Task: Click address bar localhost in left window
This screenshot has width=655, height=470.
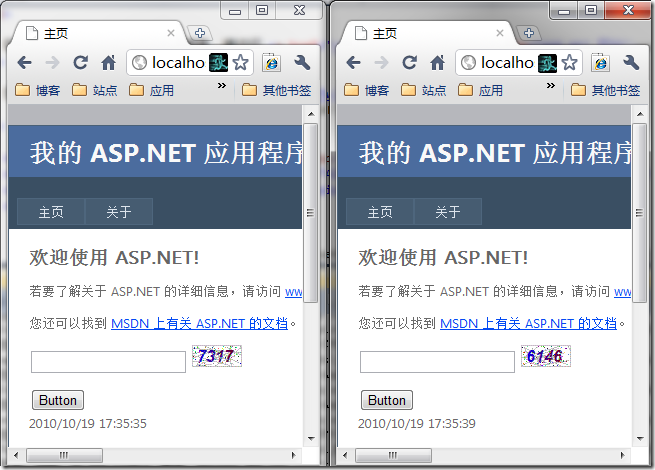Action: tap(178, 63)
